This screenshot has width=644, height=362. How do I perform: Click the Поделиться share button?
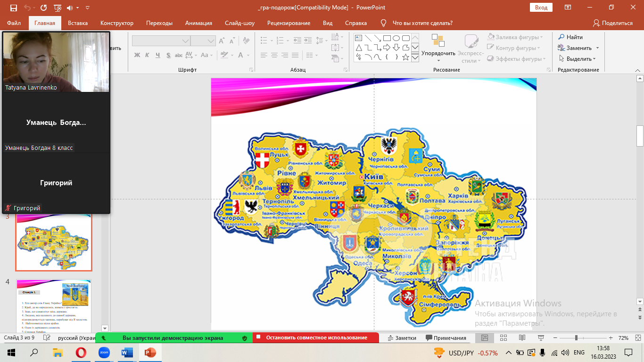(613, 23)
